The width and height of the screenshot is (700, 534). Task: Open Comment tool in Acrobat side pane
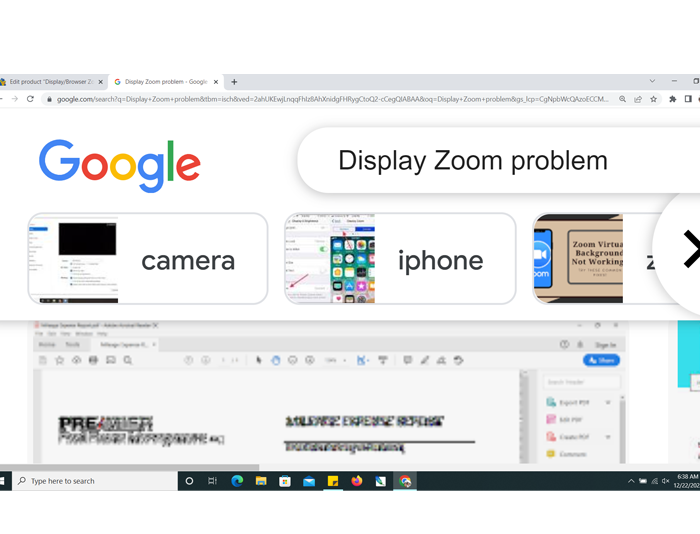pos(567,454)
